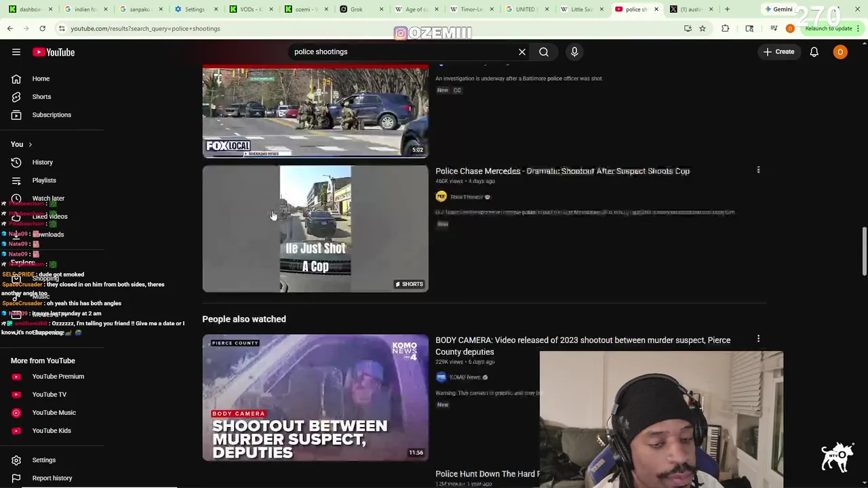Open more options for BODY CAMERA video
The width and height of the screenshot is (868, 488).
(758, 339)
